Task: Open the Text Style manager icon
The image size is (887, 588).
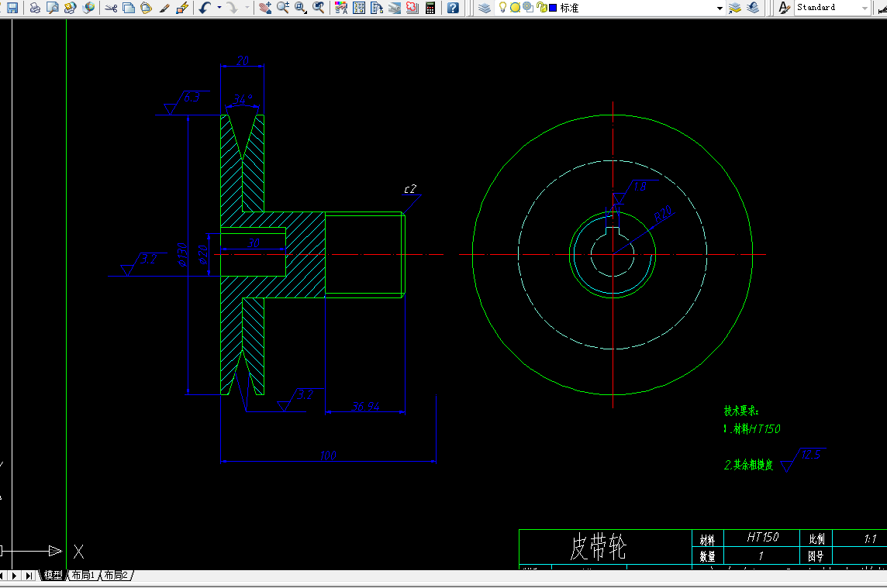Action: (784, 7)
